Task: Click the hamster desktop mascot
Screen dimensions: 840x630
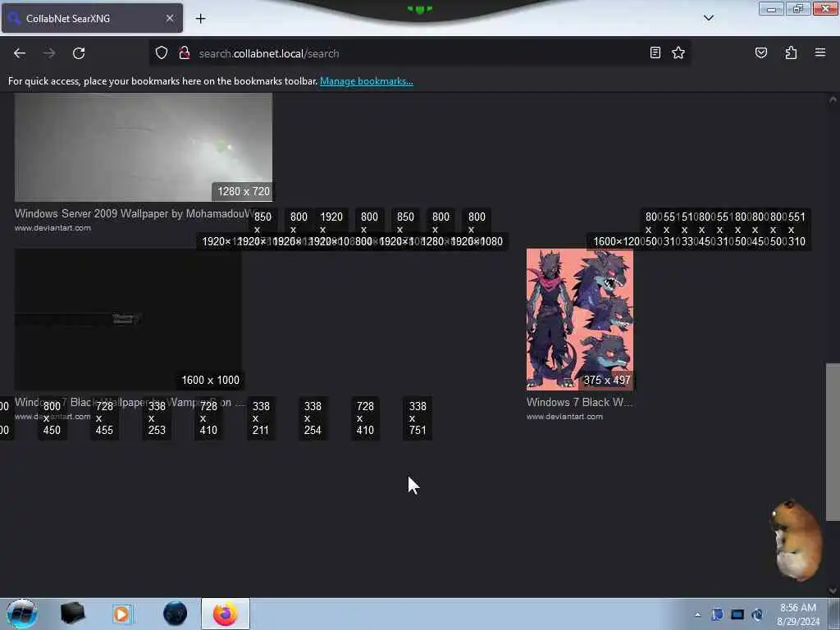Action: point(796,540)
